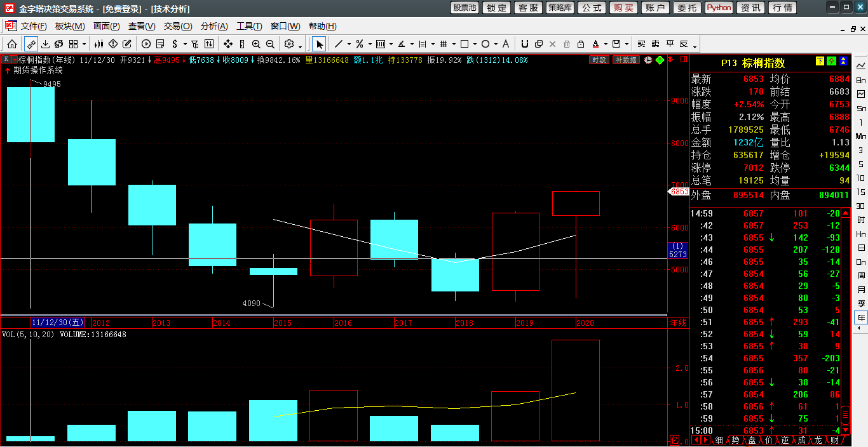Click the lock drawings padlock icon
Image resolution: width=868 pixels, height=447 pixels.
580,44
